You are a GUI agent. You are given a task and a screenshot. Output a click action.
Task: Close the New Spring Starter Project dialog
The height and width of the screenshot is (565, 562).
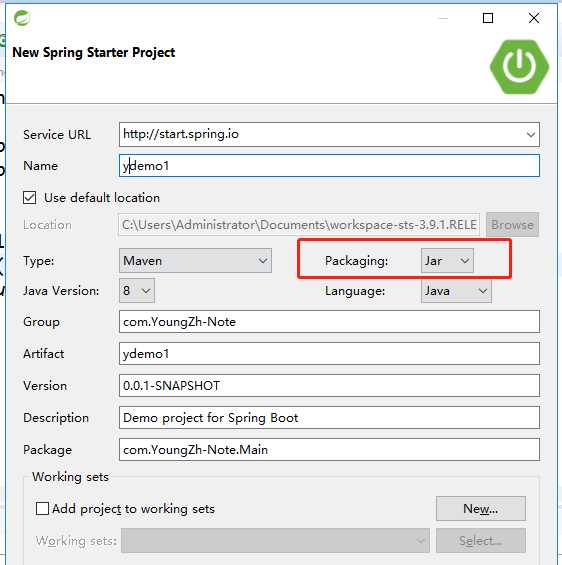click(x=534, y=18)
